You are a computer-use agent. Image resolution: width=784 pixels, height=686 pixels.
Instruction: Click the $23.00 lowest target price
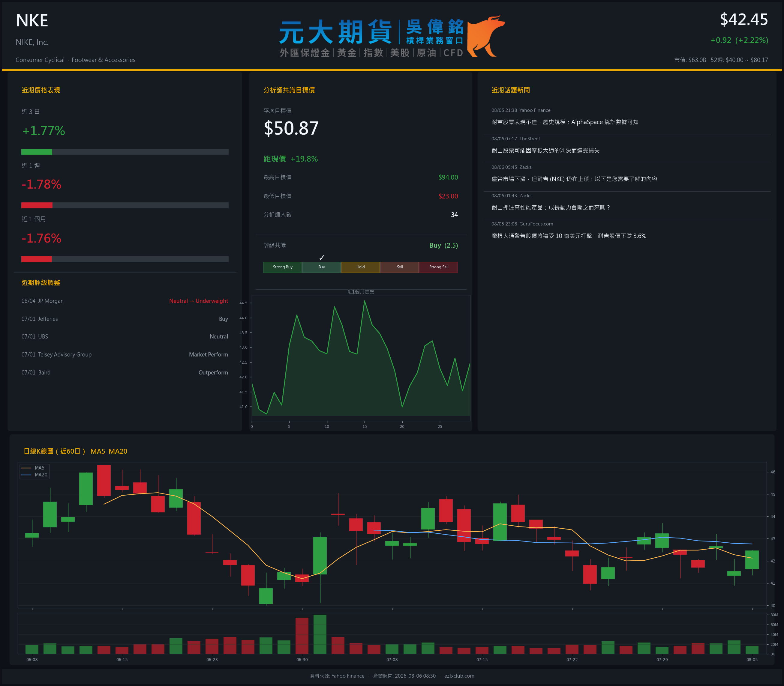(448, 196)
